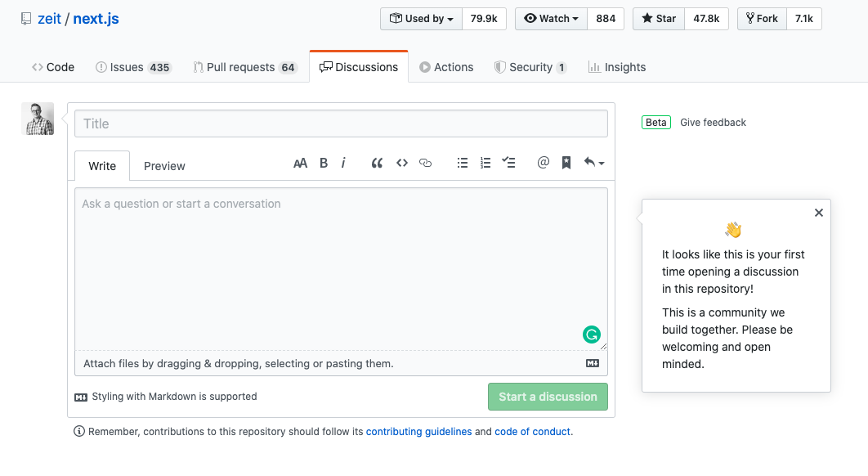Open the Pull requests tab
Image resolution: width=868 pixels, height=476 pixels.
click(245, 67)
